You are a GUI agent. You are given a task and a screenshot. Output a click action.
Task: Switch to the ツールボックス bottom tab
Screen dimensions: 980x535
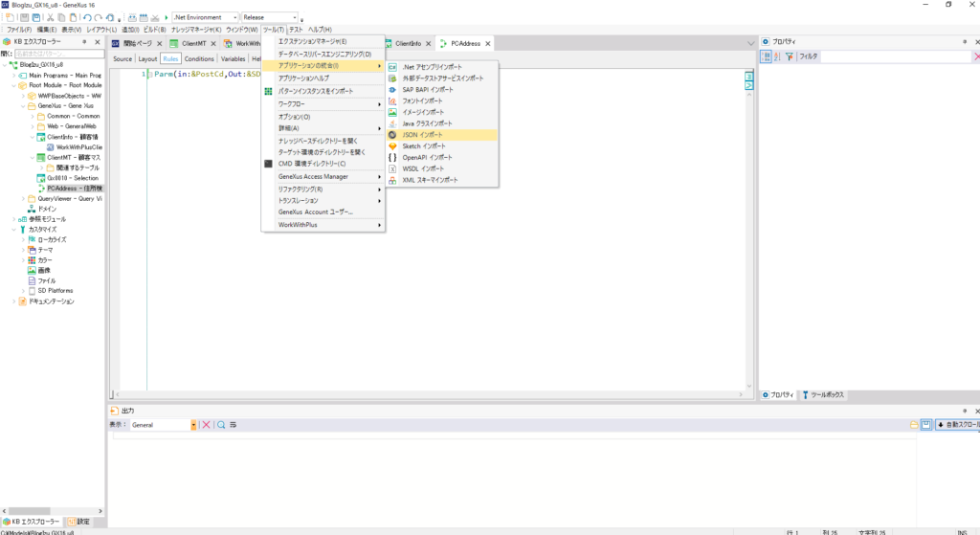[x=824, y=395]
